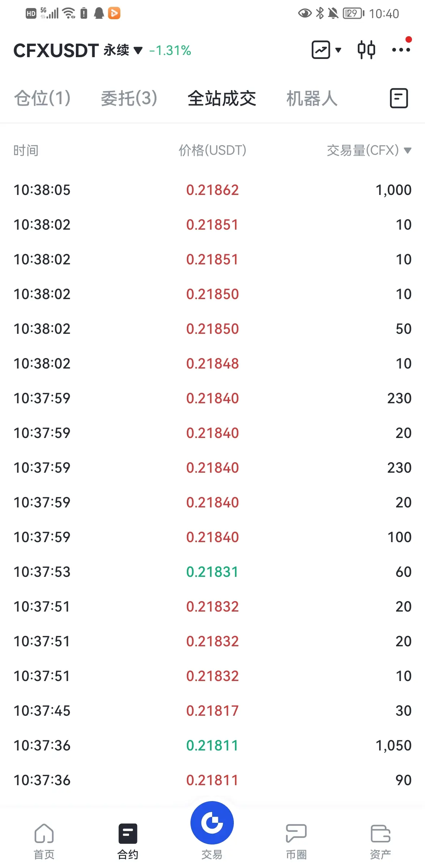Expand the dropdown arrow beside chart icon

tap(338, 50)
